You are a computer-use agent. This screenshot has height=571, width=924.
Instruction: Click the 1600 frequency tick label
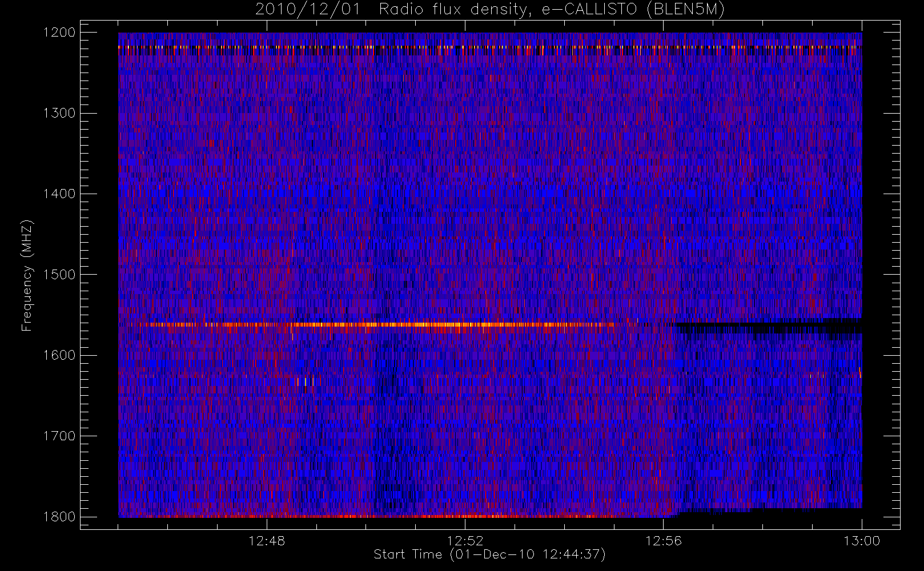[x=59, y=355]
